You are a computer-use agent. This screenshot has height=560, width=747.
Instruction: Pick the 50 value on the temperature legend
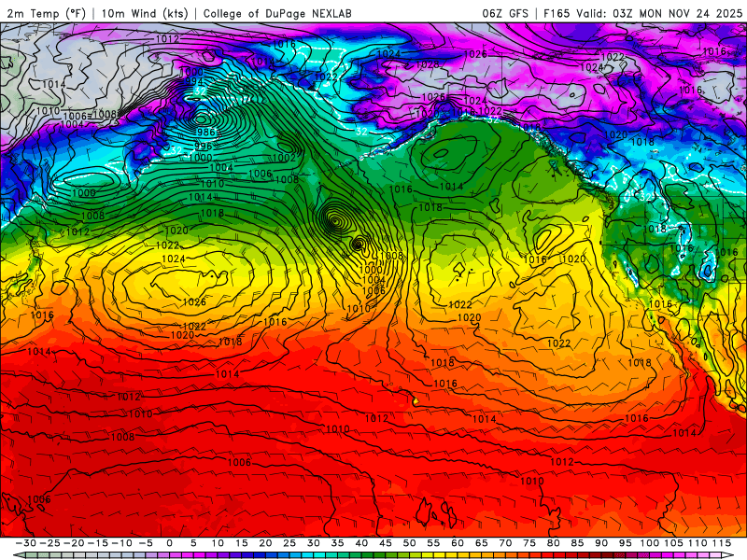click(x=409, y=543)
